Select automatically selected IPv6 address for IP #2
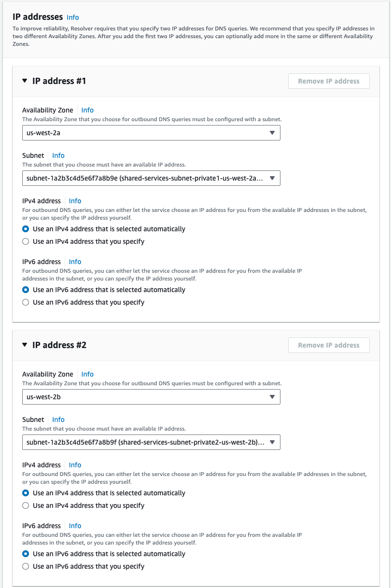Viewport: 391px width, 588px height. pos(25,554)
